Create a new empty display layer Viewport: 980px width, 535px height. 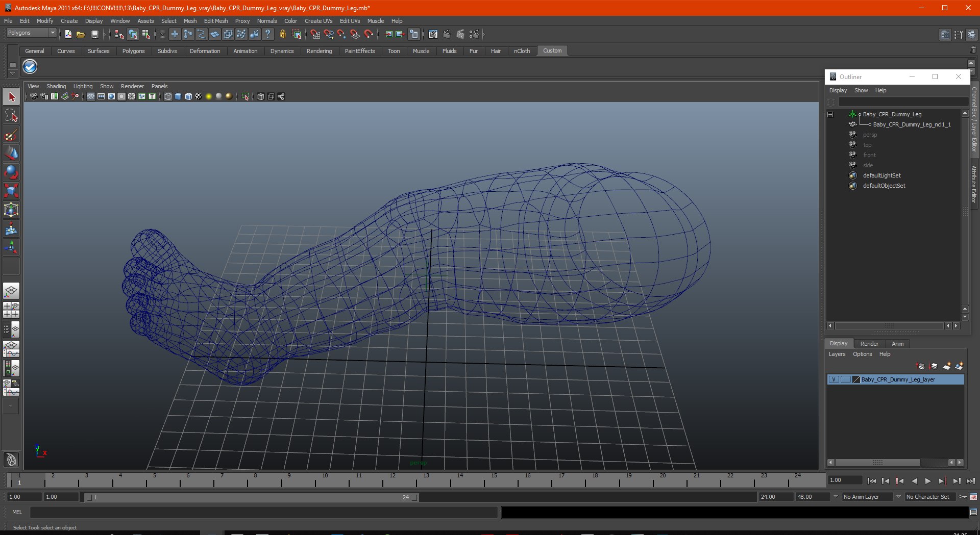947,366
